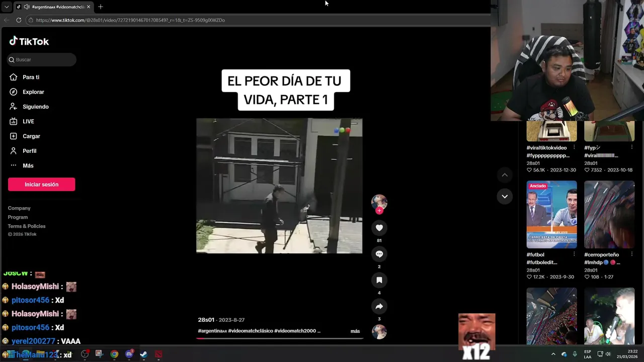
Task: Open the Terms & Policies link
Action: click(x=27, y=226)
